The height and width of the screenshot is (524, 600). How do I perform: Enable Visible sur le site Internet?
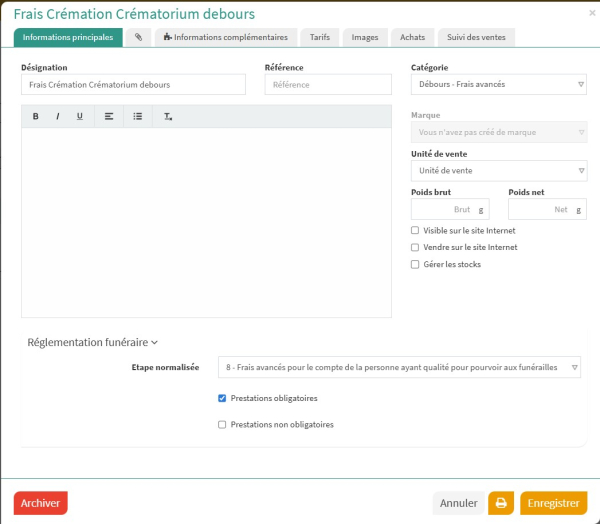(415, 230)
